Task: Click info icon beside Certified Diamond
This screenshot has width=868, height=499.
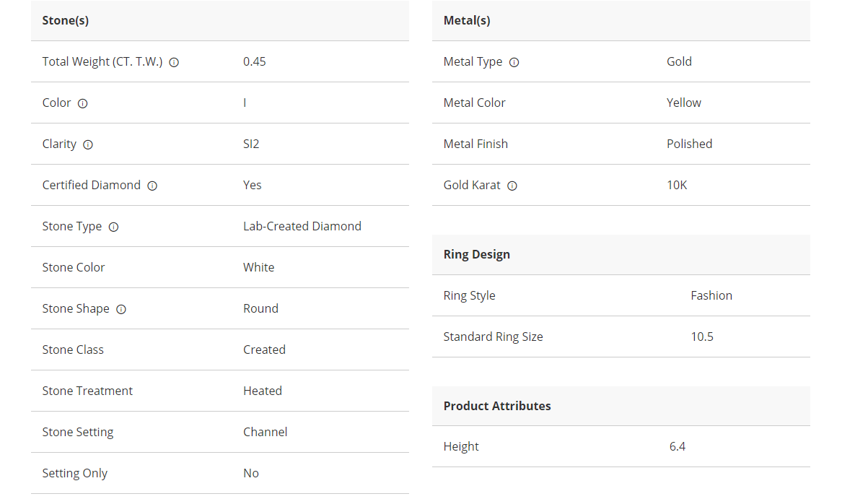Action: click(x=152, y=186)
